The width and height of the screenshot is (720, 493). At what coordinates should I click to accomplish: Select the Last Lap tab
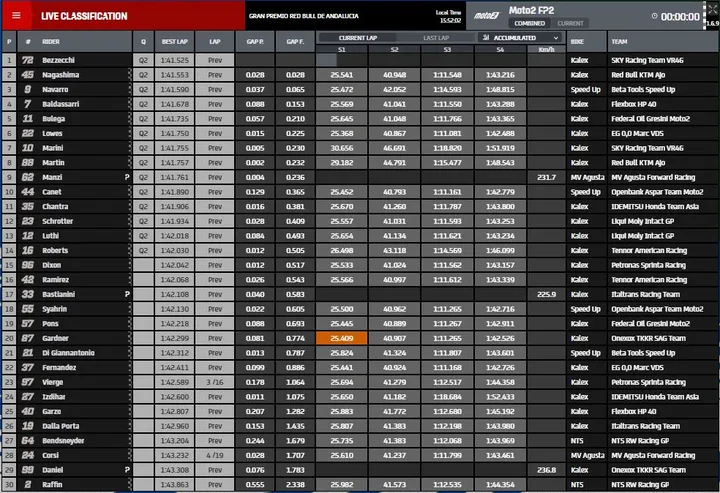click(436, 38)
